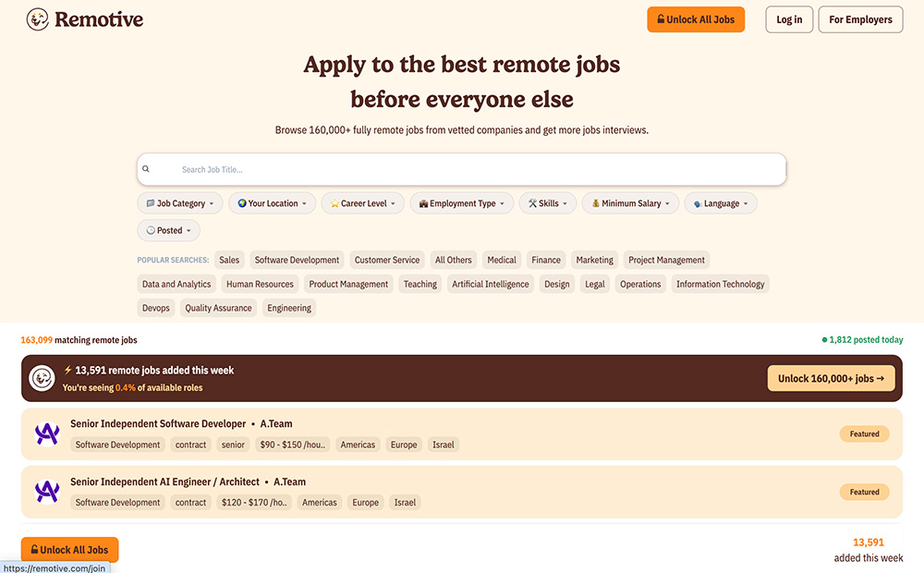Click the Remotive logo icon
Viewport: 924px width, 573px height.
pos(37,19)
